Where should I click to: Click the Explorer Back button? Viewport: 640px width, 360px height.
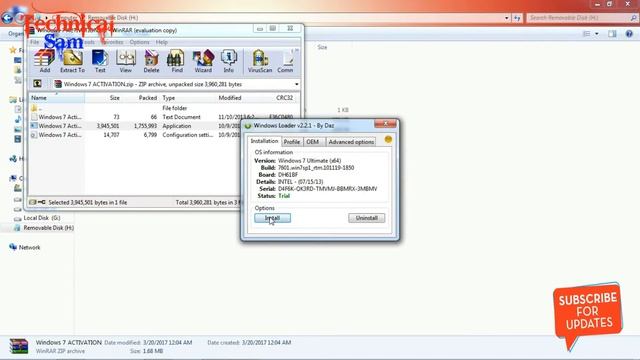[x=7, y=18]
